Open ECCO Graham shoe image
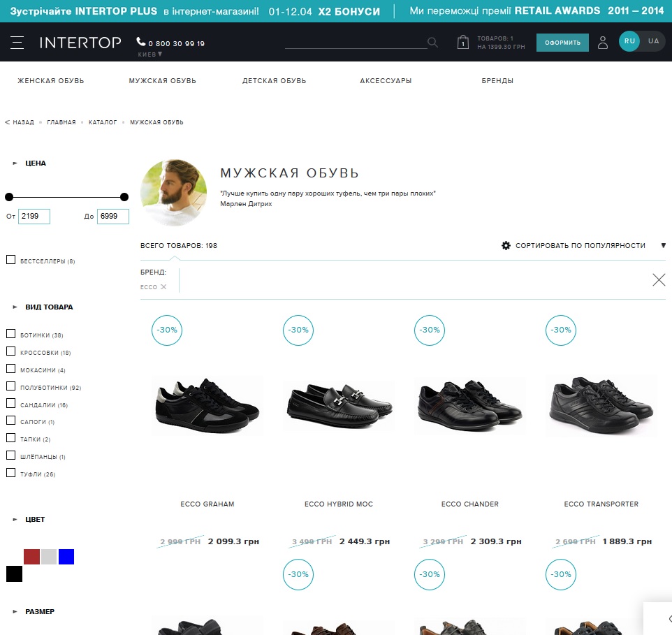672x635 pixels. point(207,405)
